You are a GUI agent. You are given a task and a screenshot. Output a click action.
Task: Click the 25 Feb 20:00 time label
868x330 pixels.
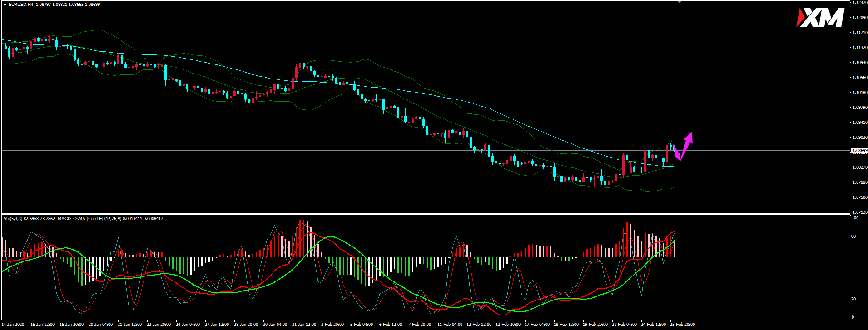pos(682,325)
